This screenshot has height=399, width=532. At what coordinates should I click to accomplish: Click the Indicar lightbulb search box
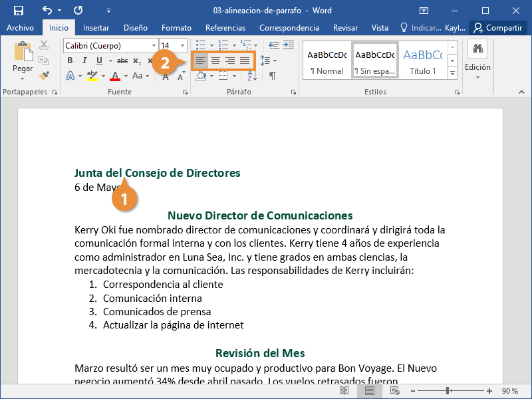coord(420,28)
